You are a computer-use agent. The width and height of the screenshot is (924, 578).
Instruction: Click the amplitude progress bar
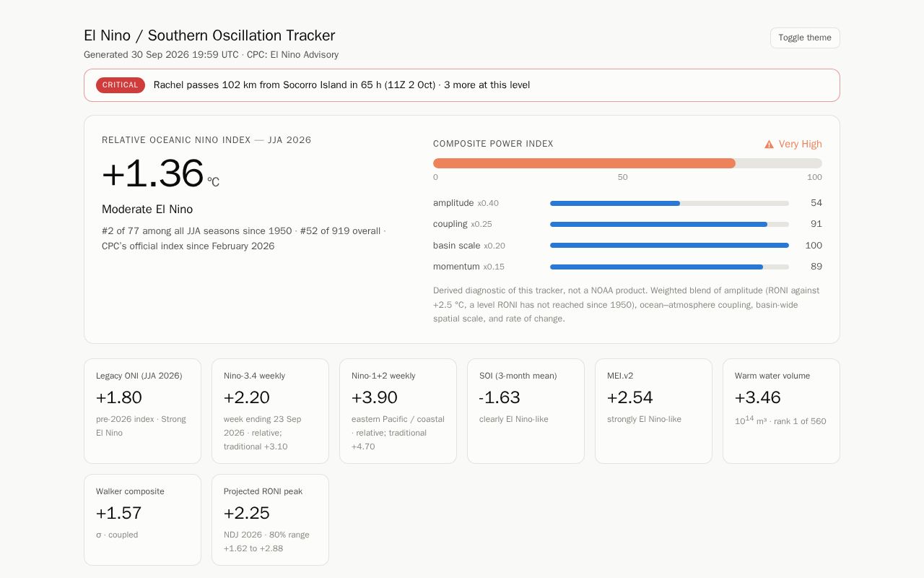coord(669,204)
